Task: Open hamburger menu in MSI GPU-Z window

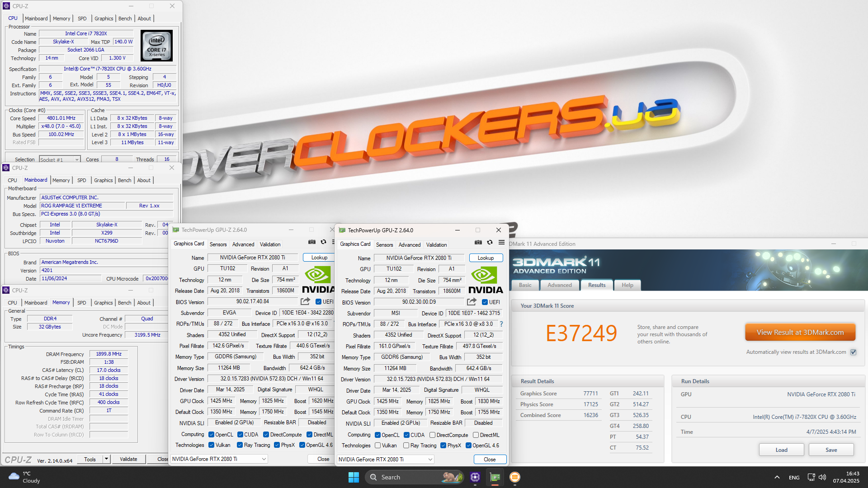Action: [x=501, y=243]
